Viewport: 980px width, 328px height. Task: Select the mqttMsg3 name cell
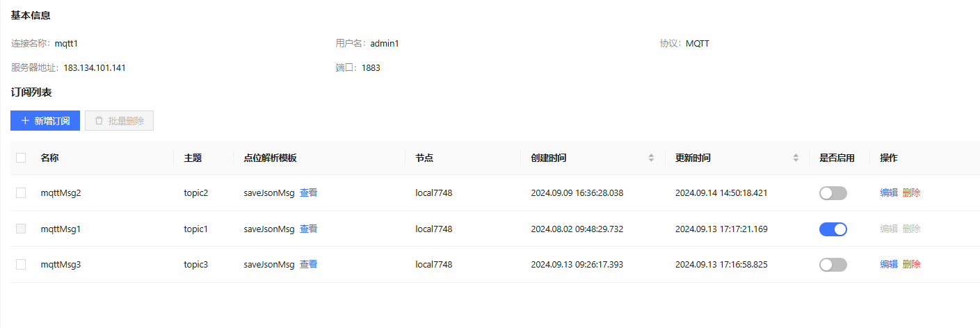(x=61, y=264)
